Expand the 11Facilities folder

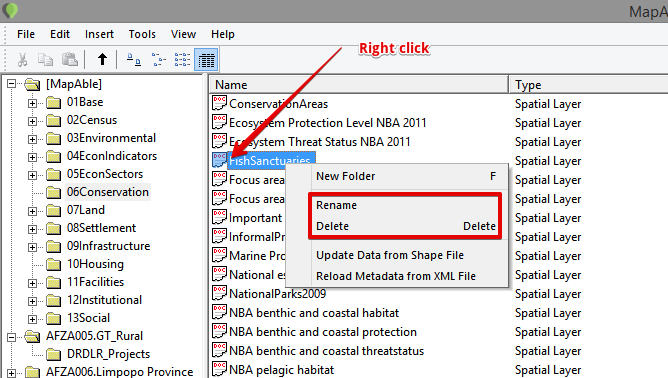[x=32, y=283]
